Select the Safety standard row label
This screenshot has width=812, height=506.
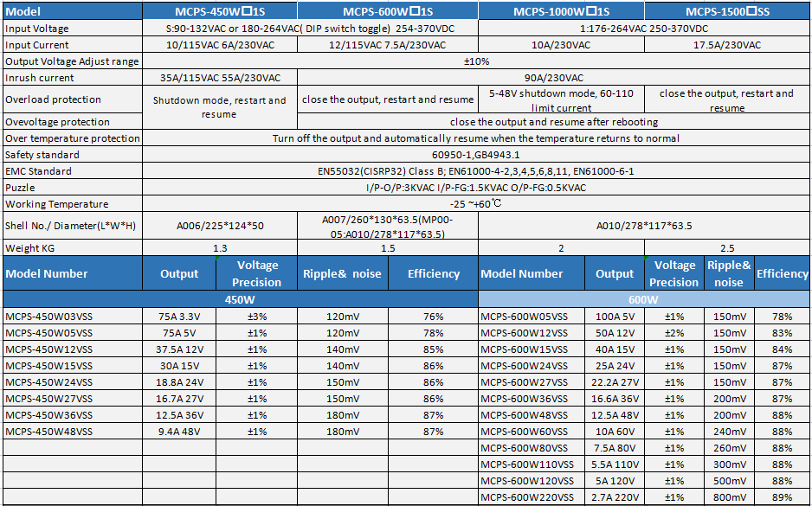pyautogui.click(x=71, y=155)
